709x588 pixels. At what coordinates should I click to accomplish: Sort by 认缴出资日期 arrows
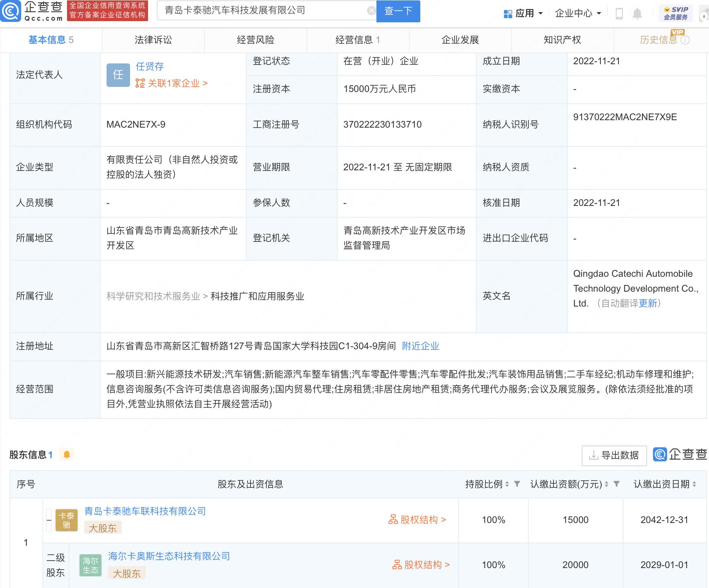point(695,484)
